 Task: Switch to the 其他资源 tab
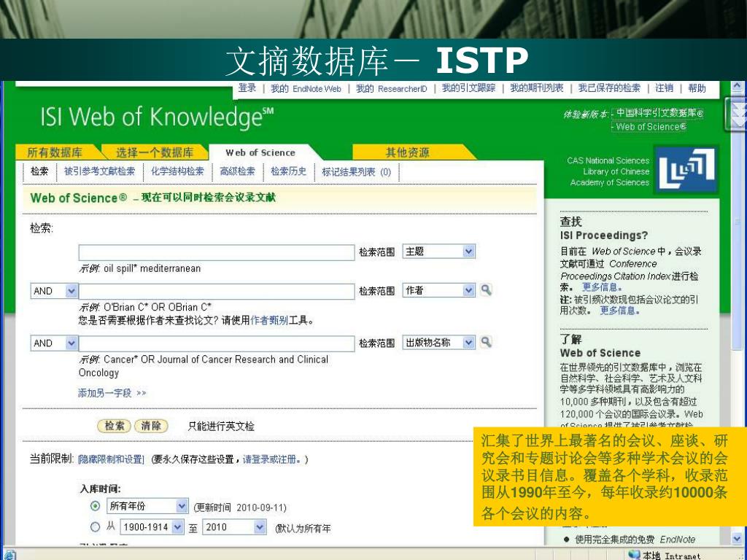[x=407, y=152]
